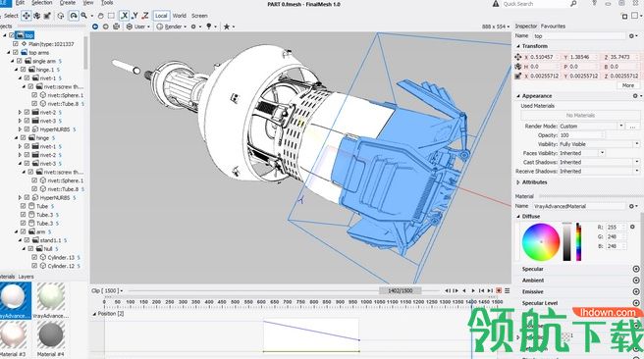Open viewport size 888 x 554 dropdown
This screenshot has height=359, width=644.
click(x=496, y=26)
